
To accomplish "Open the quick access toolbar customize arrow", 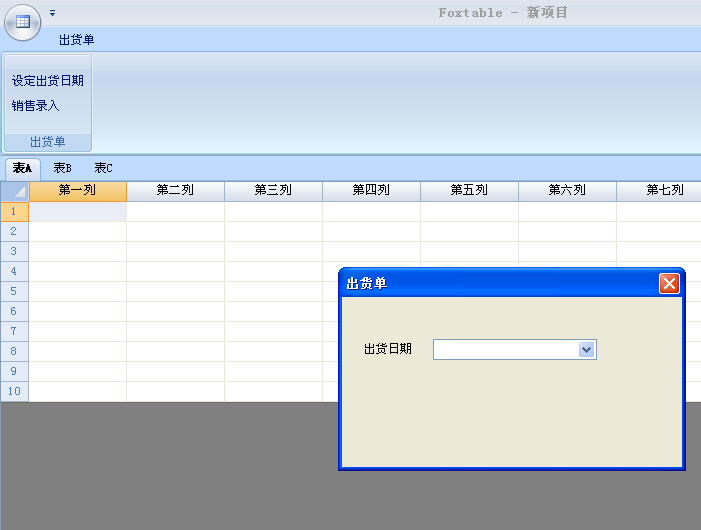I will pos(53,13).
